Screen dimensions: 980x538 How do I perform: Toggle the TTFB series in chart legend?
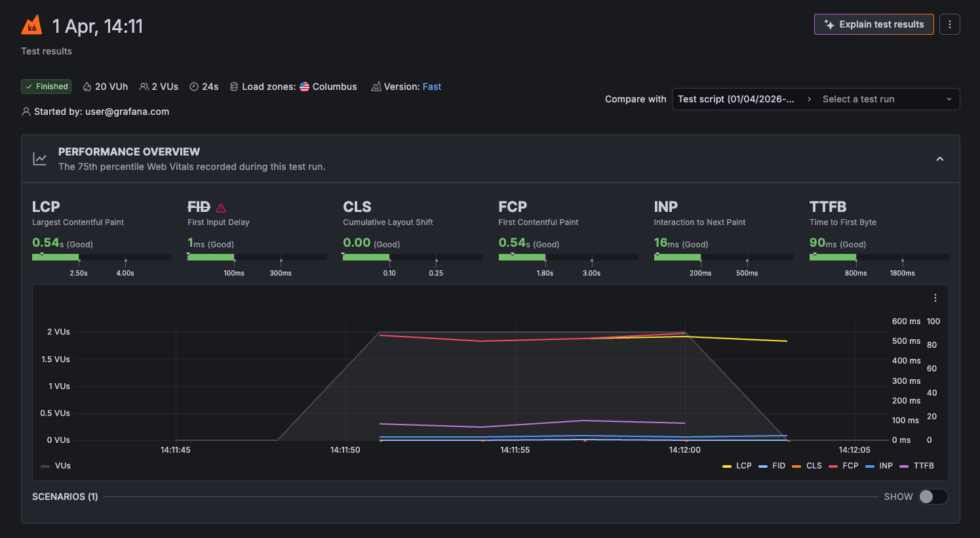click(917, 466)
